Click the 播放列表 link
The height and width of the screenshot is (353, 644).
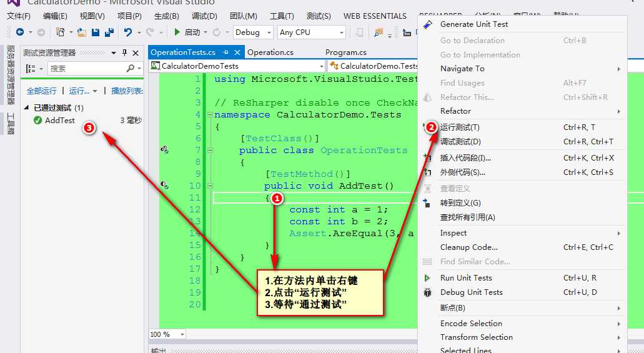click(127, 91)
